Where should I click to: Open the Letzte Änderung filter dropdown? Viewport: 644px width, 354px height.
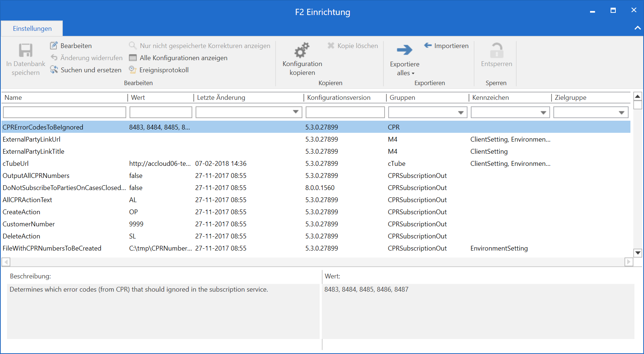[x=295, y=112]
